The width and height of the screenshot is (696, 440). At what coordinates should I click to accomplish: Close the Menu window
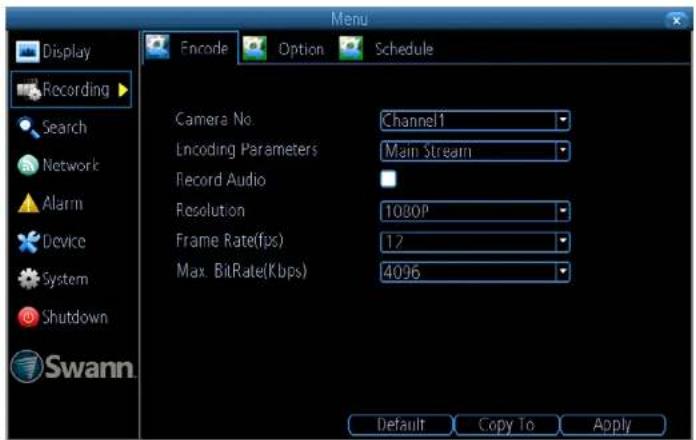[x=676, y=20]
